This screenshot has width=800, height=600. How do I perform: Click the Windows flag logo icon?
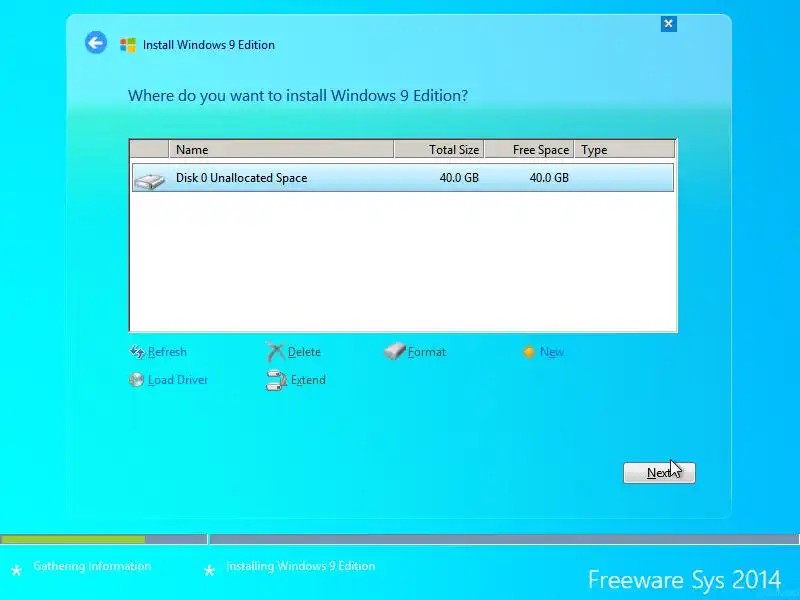coord(128,45)
